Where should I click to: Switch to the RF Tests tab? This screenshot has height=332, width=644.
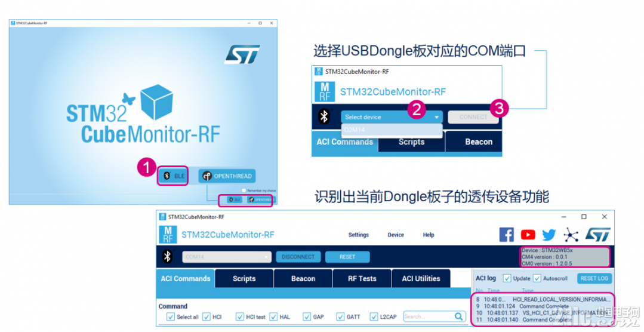[x=362, y=279]
